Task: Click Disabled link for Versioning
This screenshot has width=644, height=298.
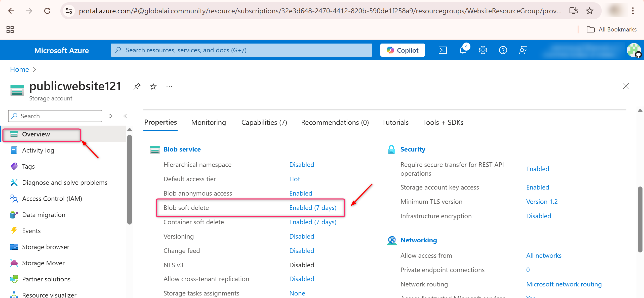Action: pos(302,236)
